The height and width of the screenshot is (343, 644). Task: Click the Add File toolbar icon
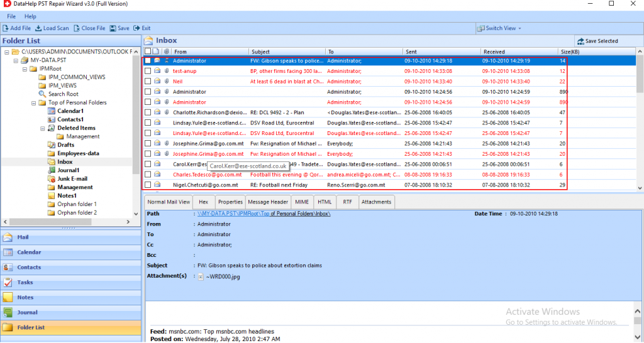point(6,28)
